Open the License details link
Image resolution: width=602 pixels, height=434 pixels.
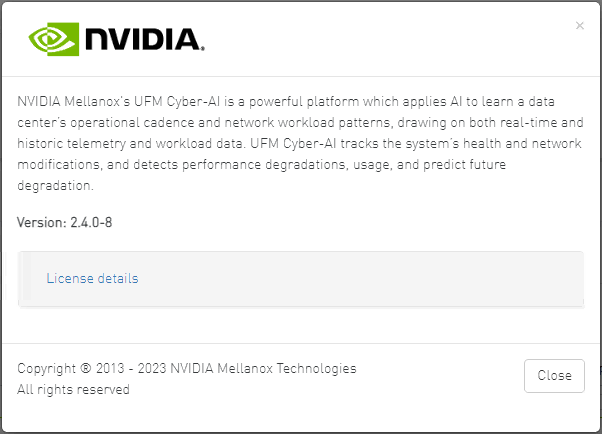[x=92, y=278]
